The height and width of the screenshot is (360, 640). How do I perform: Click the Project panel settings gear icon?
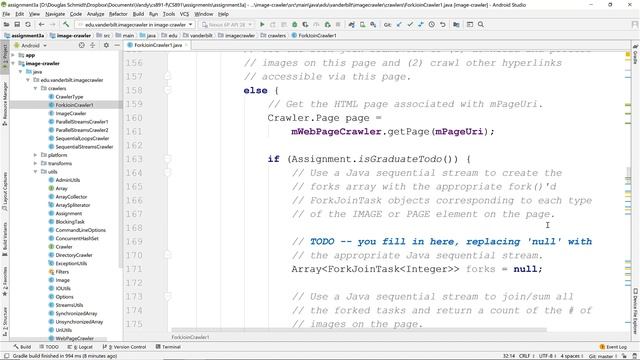106,45
